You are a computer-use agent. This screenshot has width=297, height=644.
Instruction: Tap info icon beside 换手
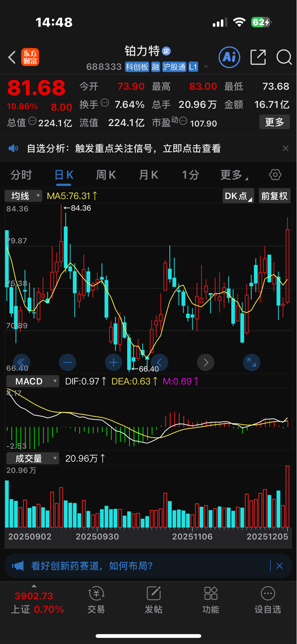point(105,103)
